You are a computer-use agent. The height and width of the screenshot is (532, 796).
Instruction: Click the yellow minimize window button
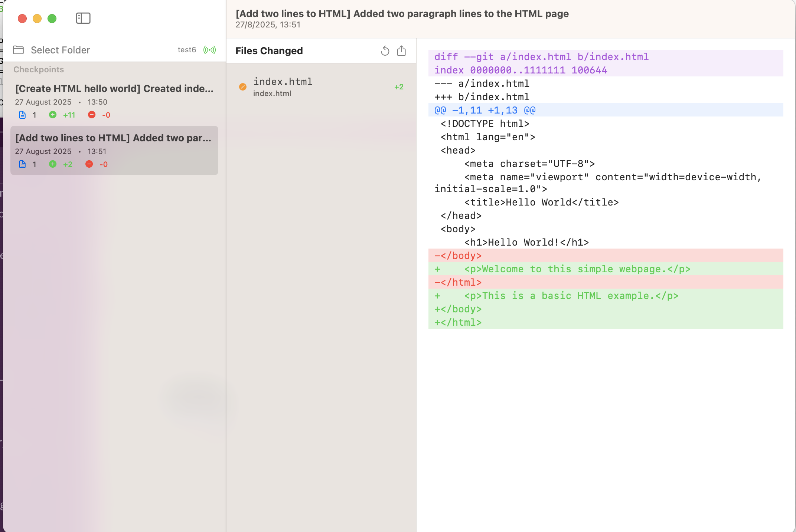(x=37, y=19)
